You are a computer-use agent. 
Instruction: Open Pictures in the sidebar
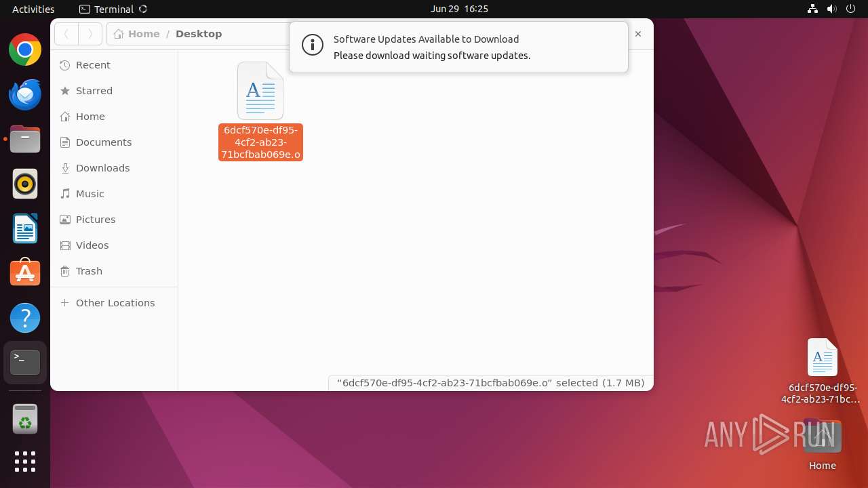point(114,220)
